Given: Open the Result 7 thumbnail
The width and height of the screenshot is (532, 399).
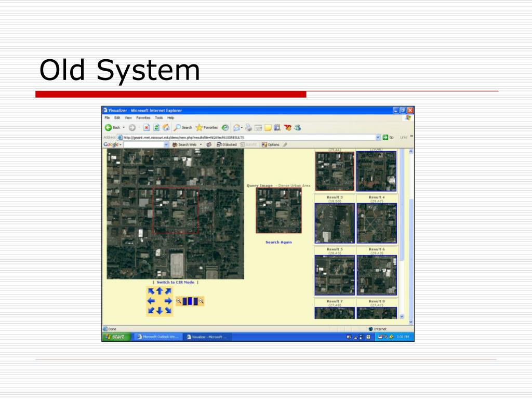Looking at the screenshot, I should click(335, 313).
